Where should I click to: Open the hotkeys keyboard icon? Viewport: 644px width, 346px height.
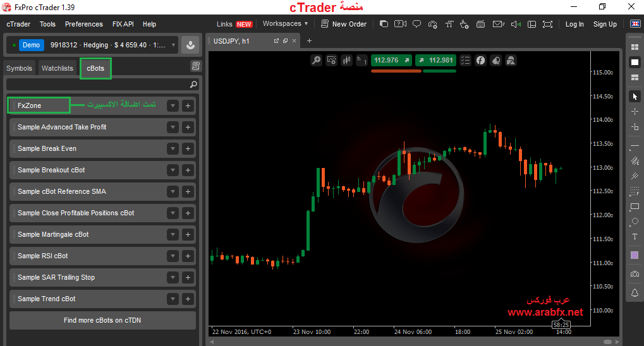coord(480,24)
